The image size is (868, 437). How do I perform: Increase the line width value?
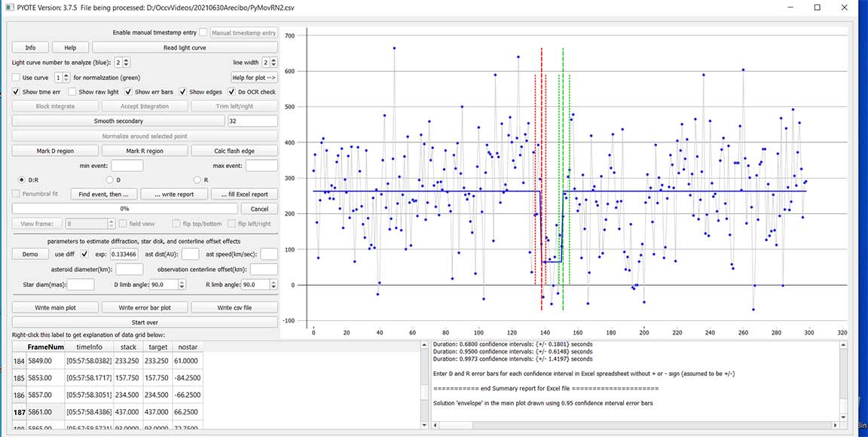(274, 60)
